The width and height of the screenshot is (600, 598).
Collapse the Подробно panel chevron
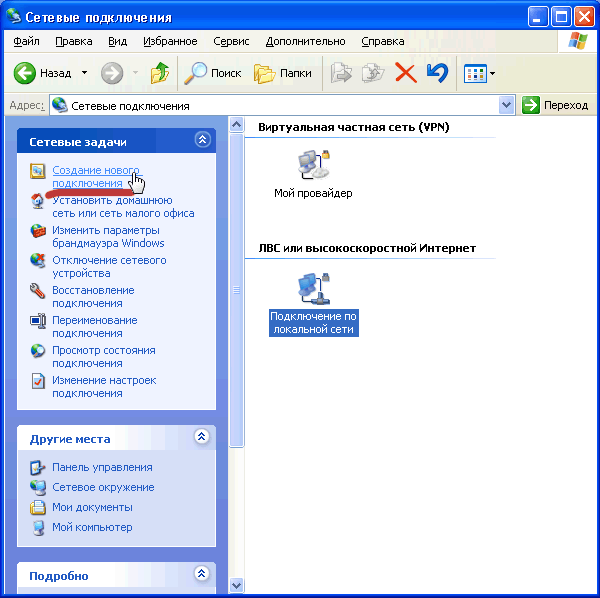[201, 573]
